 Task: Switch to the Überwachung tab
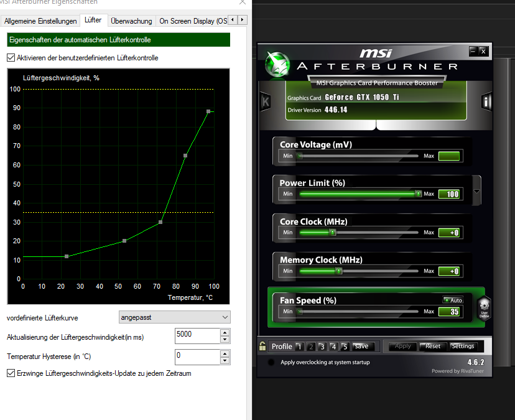point(131,21)
